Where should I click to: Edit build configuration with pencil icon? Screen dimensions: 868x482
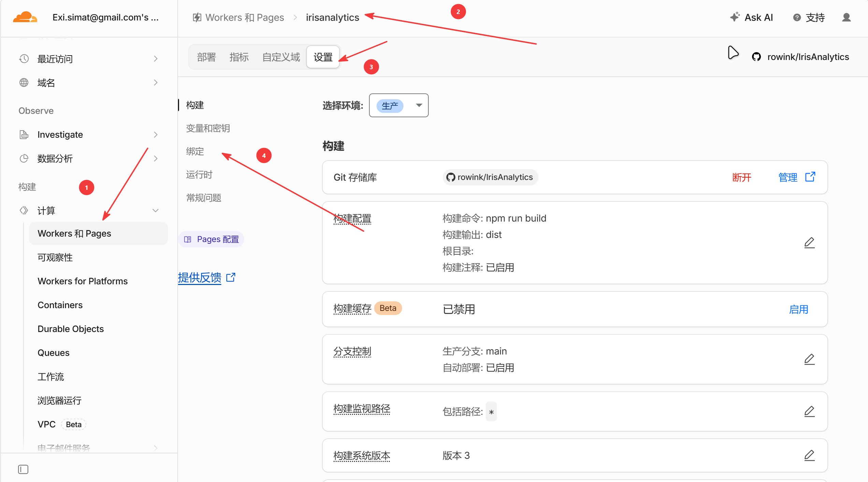click(809, 243)
